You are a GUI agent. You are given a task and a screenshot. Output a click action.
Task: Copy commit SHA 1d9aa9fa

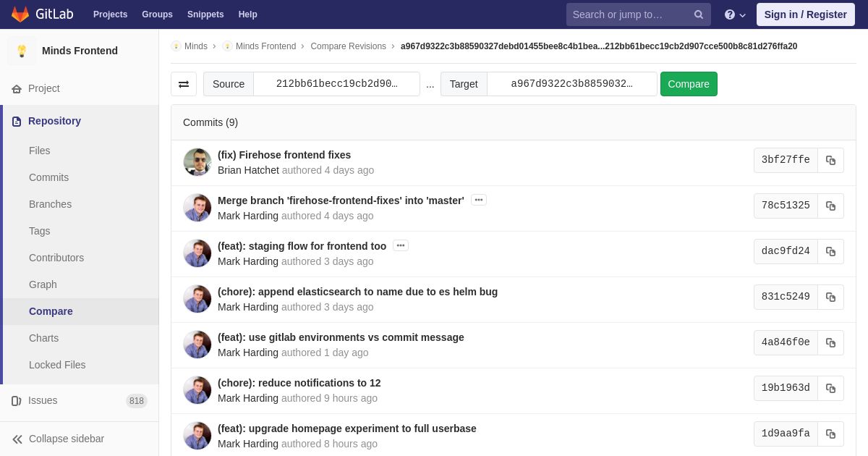(x=830, y=434)
